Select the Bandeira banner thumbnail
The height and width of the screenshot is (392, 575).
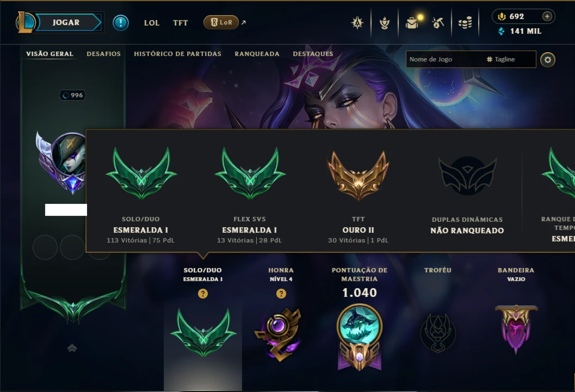(x=516, y=329)
